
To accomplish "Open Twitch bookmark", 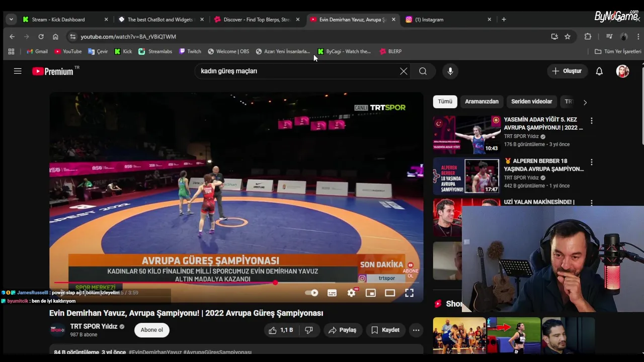I will (x=190, y=51).
